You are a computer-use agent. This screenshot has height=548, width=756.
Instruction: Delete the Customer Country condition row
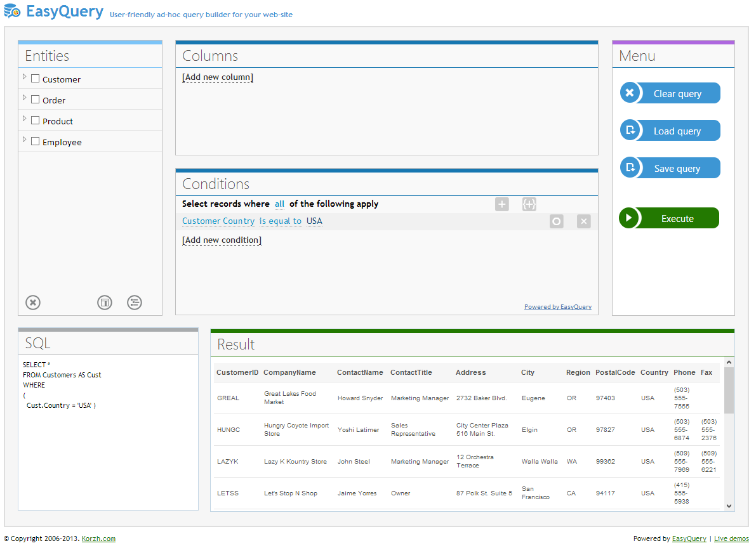584,221
